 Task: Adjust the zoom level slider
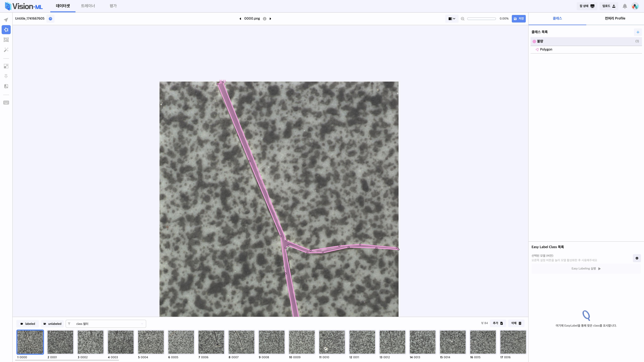[481, 19]
